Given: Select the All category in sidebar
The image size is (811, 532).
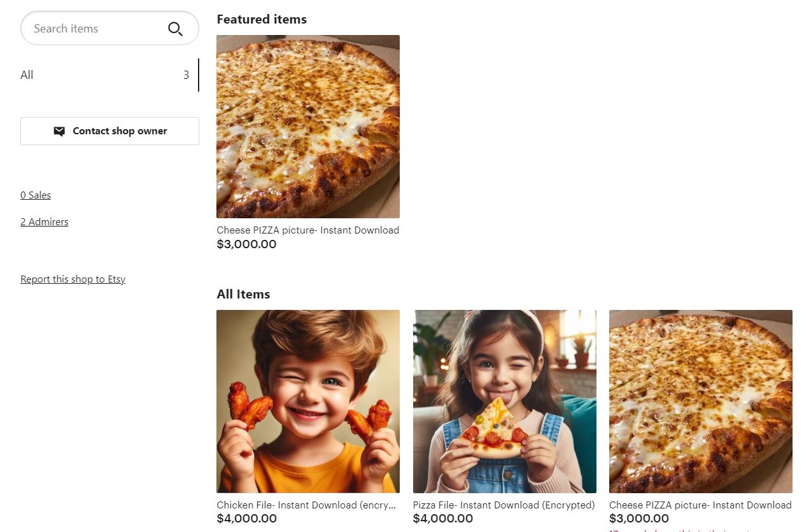Looking at the screenshot, I should 27,75.
